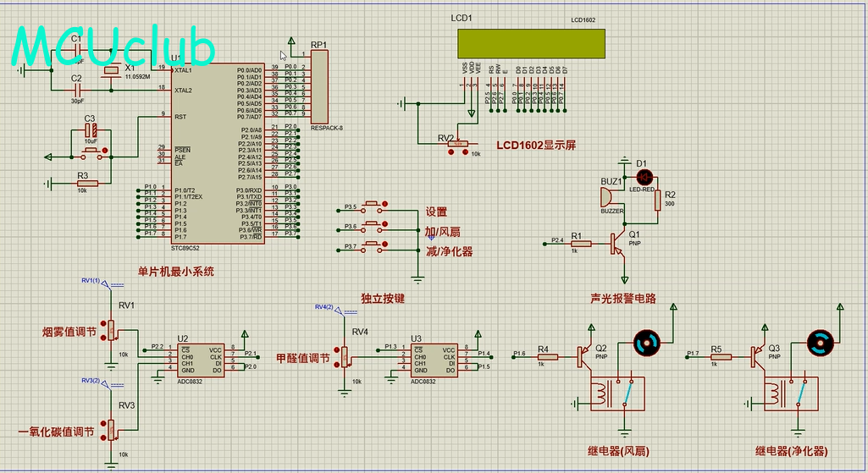Adjust the RV1 smoke value potentiometer
This screenshot has height=473, width=868.
tap(112, 331)
